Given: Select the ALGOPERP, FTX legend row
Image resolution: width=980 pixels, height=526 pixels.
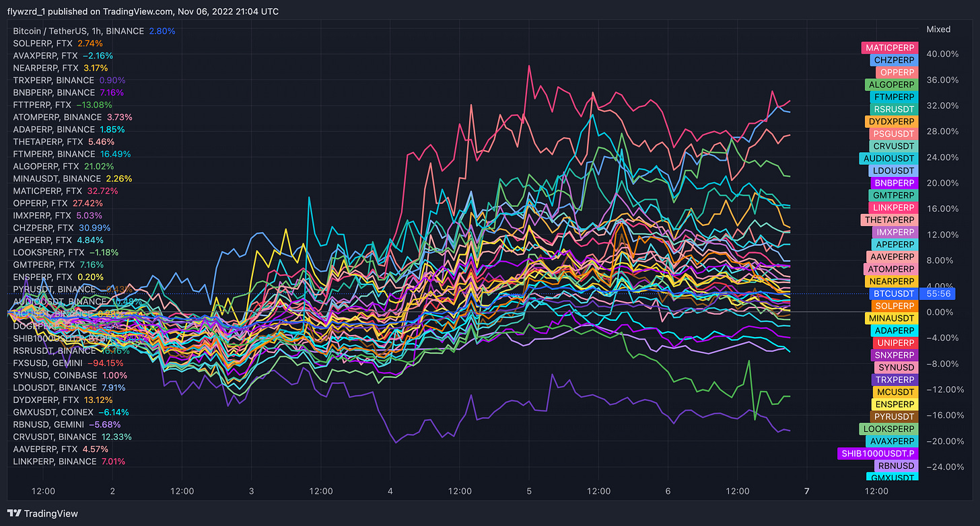Looking at the screenshot, I should coord(63,166).
